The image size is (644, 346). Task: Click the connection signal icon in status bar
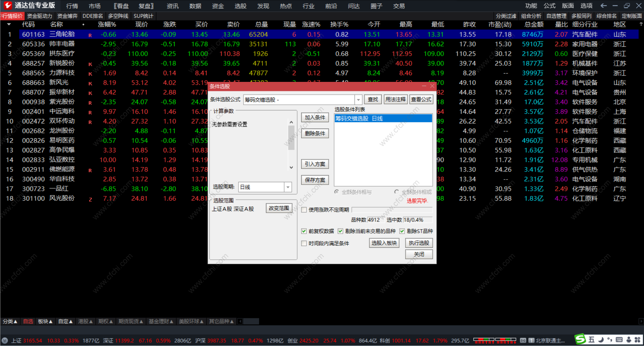tap(523, 340)
